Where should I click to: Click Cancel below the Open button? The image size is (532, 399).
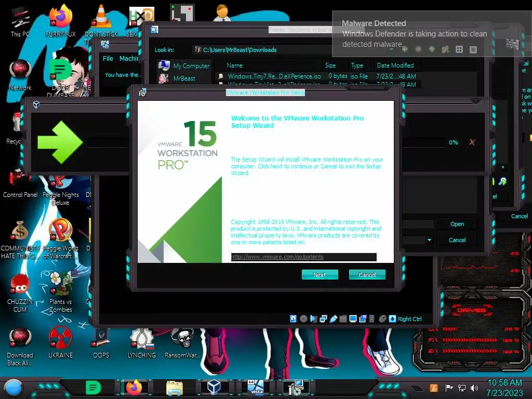pos(457,240)
